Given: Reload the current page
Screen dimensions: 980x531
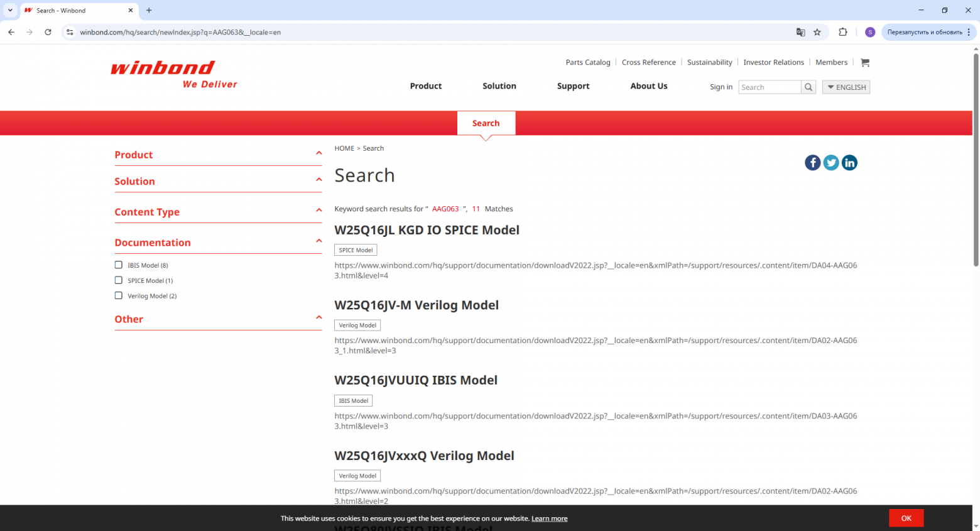Looking at the screenshot, I should click(48, 32).
